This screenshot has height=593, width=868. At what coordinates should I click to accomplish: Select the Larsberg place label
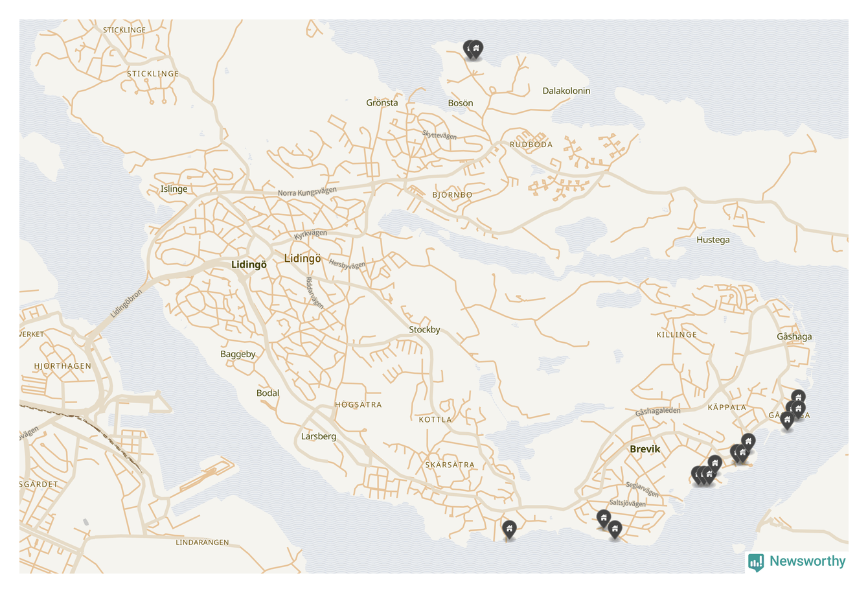[319, 436]
